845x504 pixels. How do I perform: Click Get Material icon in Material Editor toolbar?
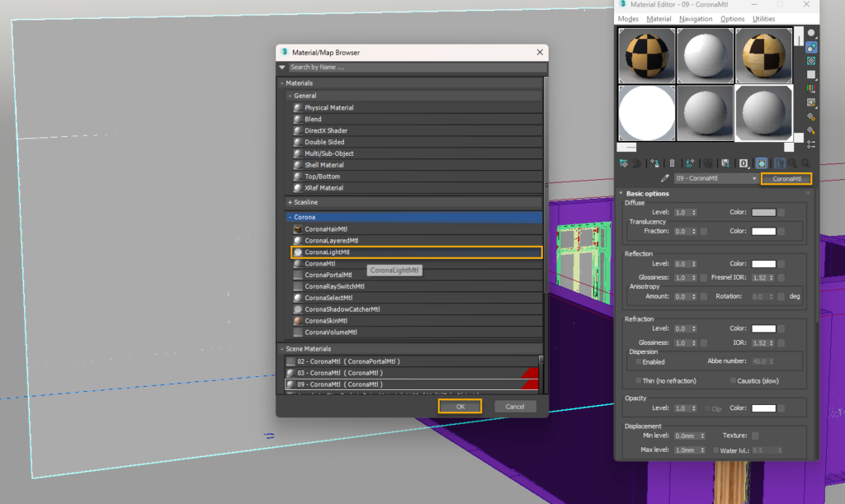(624, 163)
